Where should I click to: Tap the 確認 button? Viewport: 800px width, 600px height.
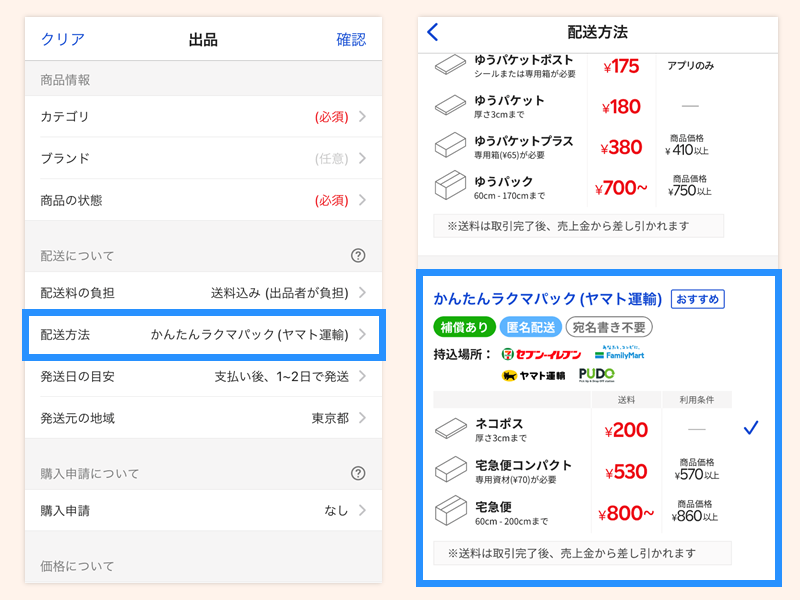click(351, 39)
